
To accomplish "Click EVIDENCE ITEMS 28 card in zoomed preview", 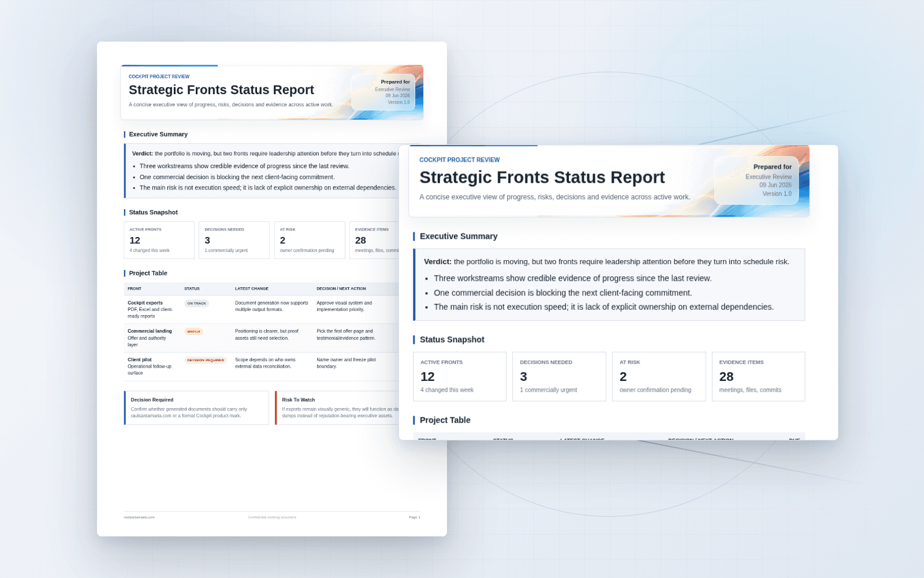I will pyautogui.click(x=758, y=376).
